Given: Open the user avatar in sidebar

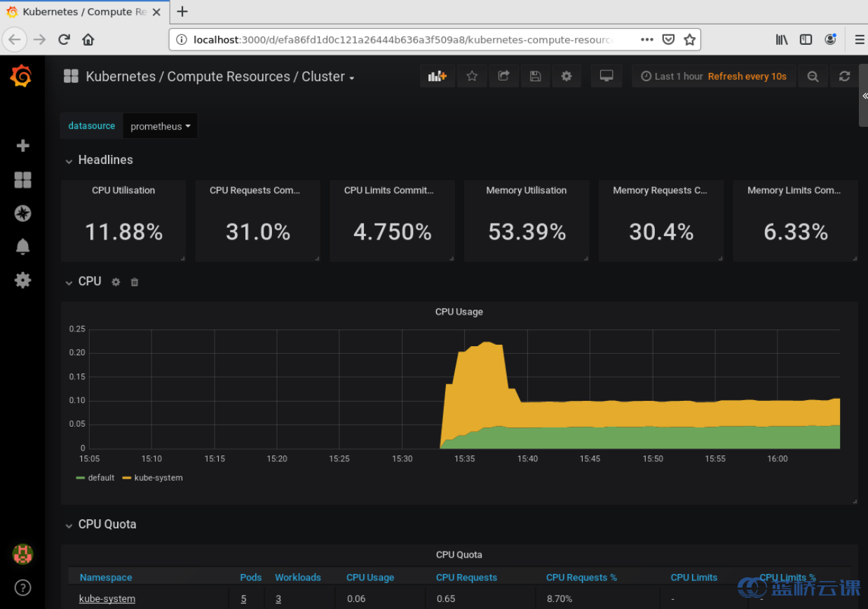Looking at the screenshot, I should (x=22, y=554).
